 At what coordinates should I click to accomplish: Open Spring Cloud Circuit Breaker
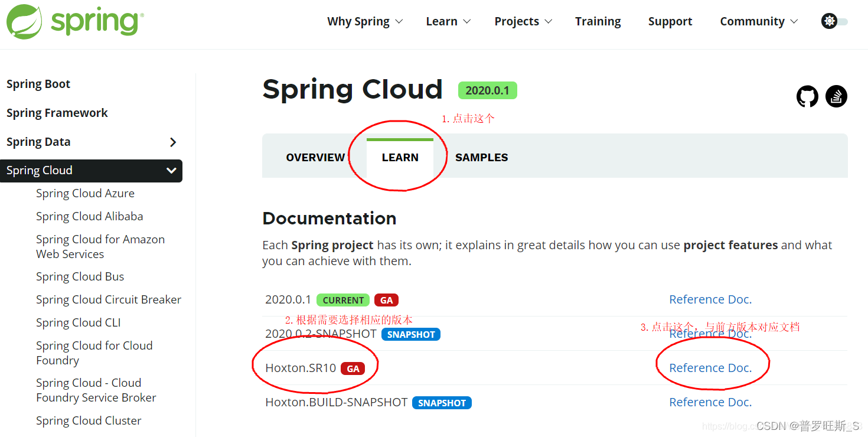pyautogui.click(x=109, y=299)
